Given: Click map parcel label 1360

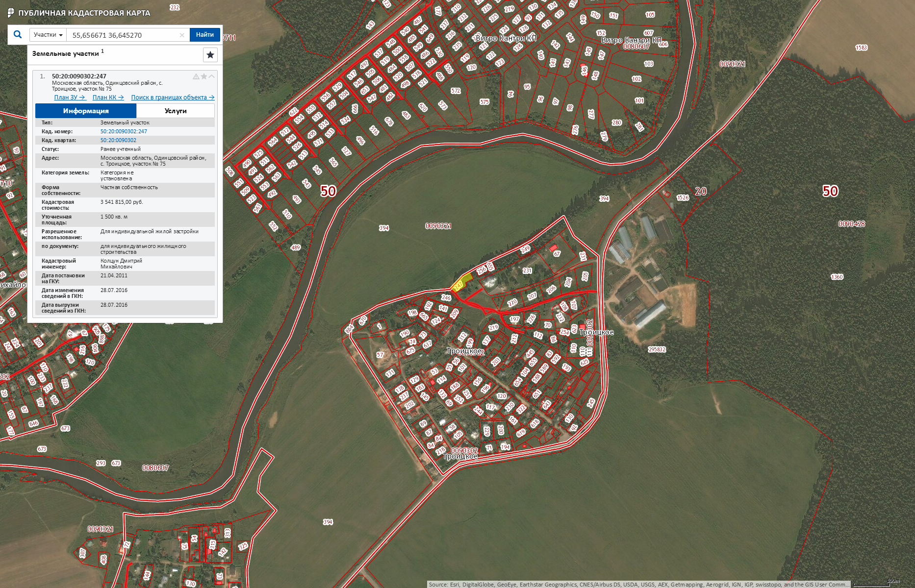Looking at the screenshot, I should click(837, 277).
